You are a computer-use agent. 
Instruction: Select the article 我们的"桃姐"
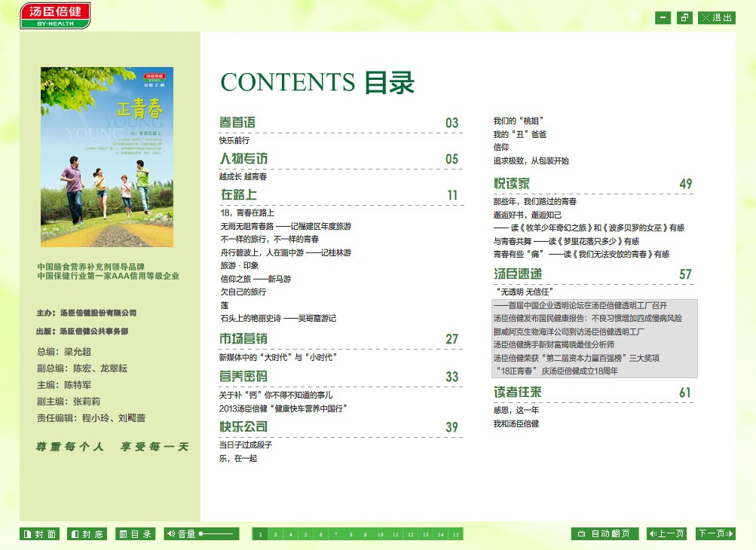pos(519,121)
